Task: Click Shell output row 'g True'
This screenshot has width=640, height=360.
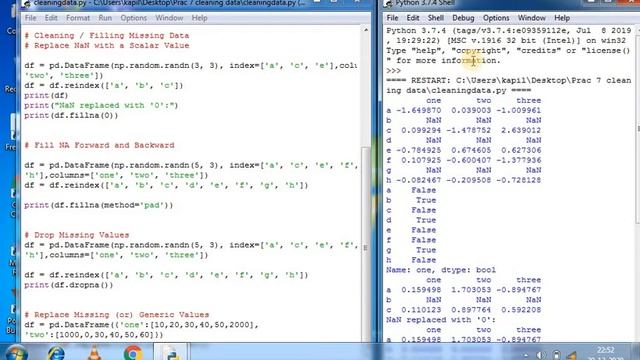Action: [x=411, y=250]
